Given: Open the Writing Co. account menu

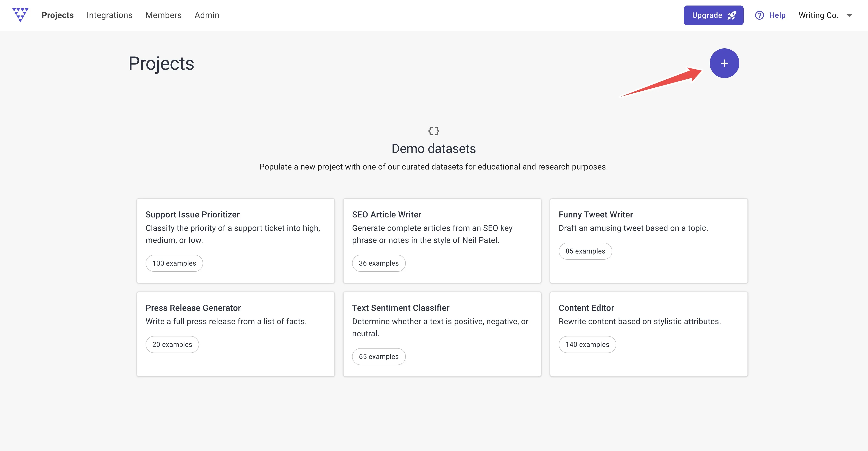Looking at the screenshot, I should (825, 15).
